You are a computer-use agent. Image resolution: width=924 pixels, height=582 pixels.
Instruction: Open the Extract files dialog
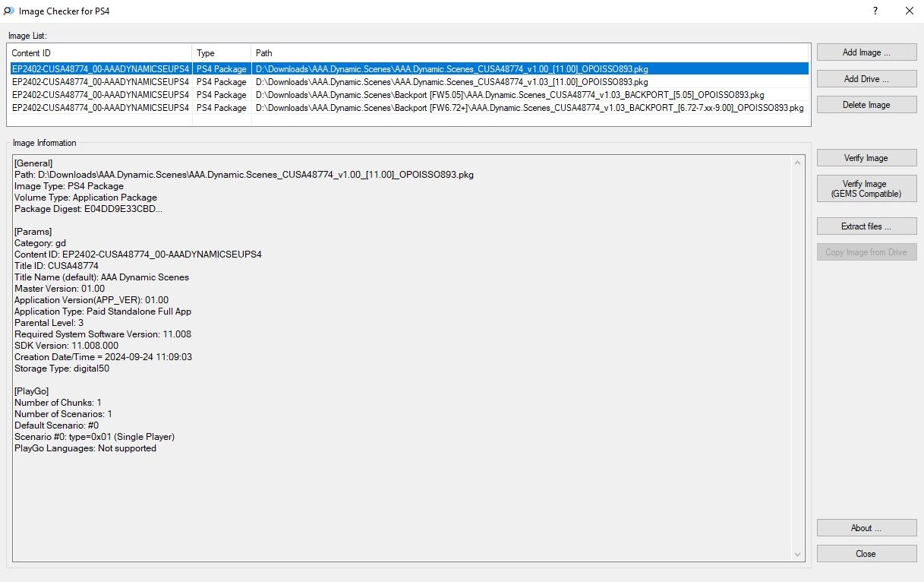pyautogui.click(x=866, y=226)
